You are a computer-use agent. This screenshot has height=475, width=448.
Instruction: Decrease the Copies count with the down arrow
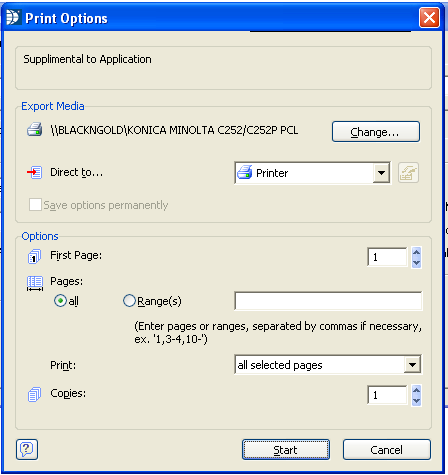point(416,401)
